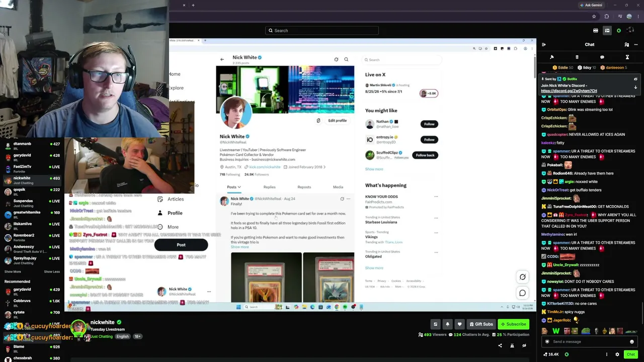Click Follow back next to ScuffedClipz
Viewport: 644px width, 362px height.
tap(425, 155)
